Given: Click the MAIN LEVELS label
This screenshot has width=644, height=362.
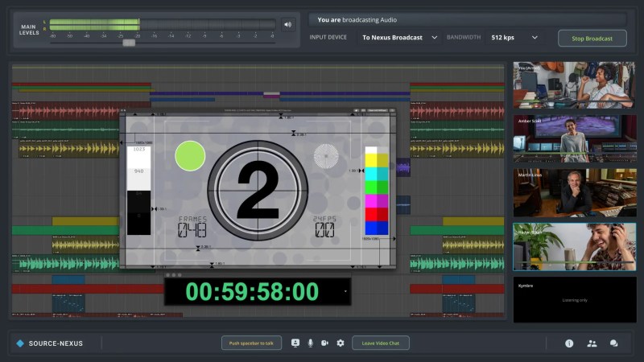Looking at the screenshot, I should (x=29, y=30).
